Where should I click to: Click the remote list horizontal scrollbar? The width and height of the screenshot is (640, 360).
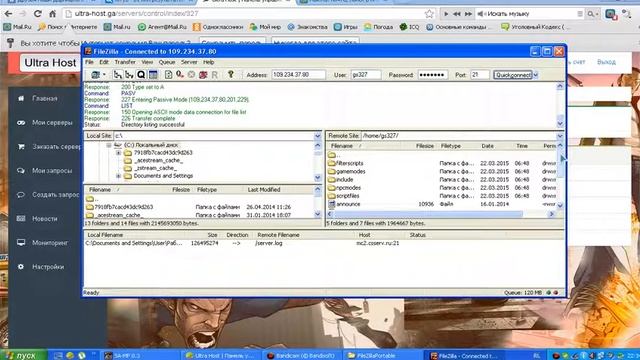click(428, 214)
